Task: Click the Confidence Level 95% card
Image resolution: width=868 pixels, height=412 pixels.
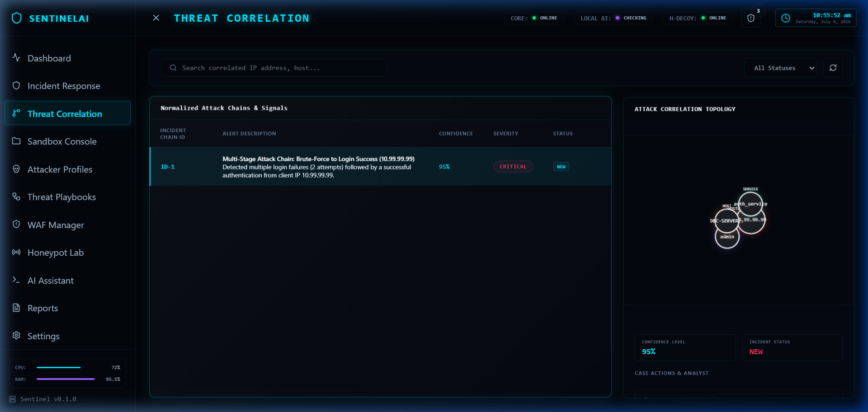Action: click(685, 347)
